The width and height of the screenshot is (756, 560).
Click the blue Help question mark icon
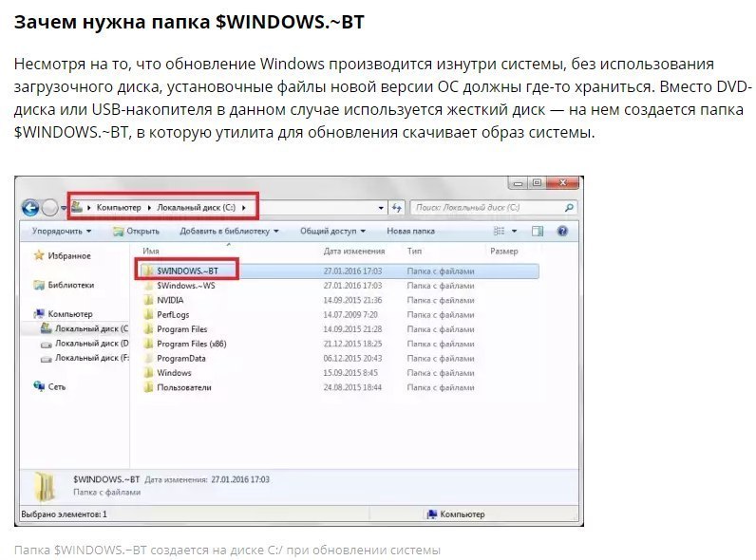[x=562, y=232]
